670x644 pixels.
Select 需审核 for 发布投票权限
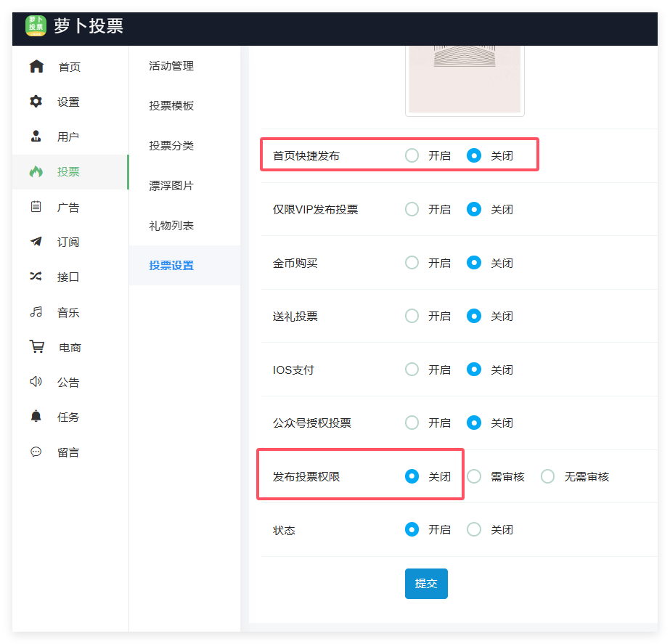click(474, 476)
